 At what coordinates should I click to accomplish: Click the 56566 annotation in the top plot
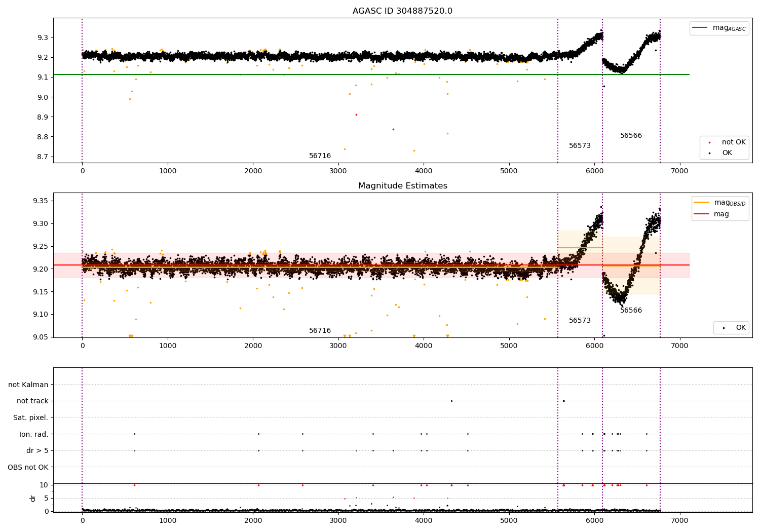pyautogui.click(x=631, y=136)
